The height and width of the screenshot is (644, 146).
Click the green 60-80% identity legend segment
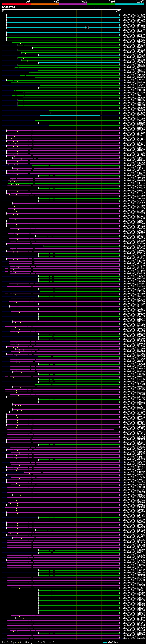tap(101, 4)
